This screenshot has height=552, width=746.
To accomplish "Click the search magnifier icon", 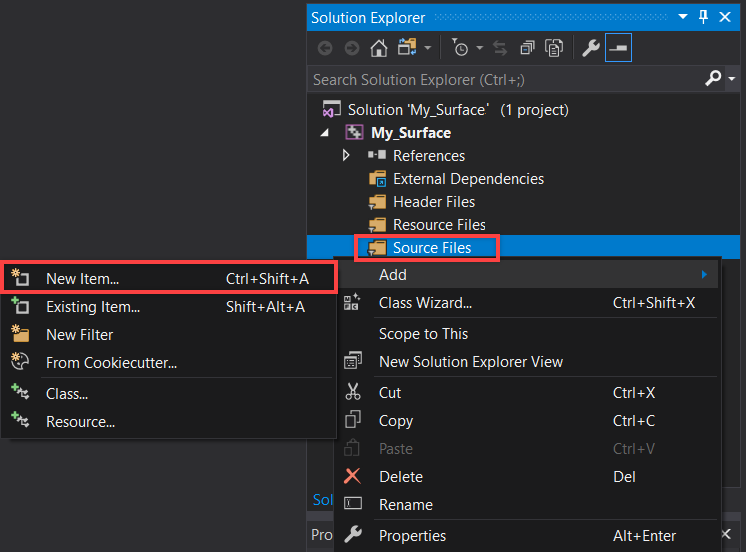I will tap(712, 79).
